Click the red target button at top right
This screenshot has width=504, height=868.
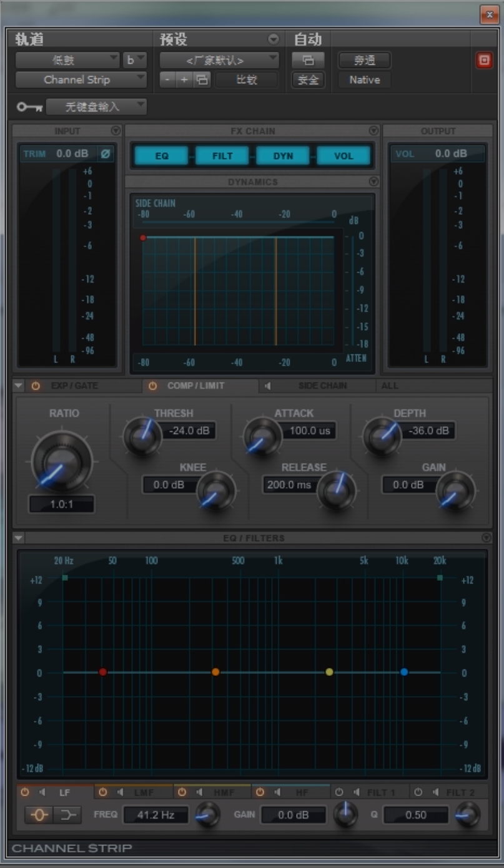click(484, 61)
